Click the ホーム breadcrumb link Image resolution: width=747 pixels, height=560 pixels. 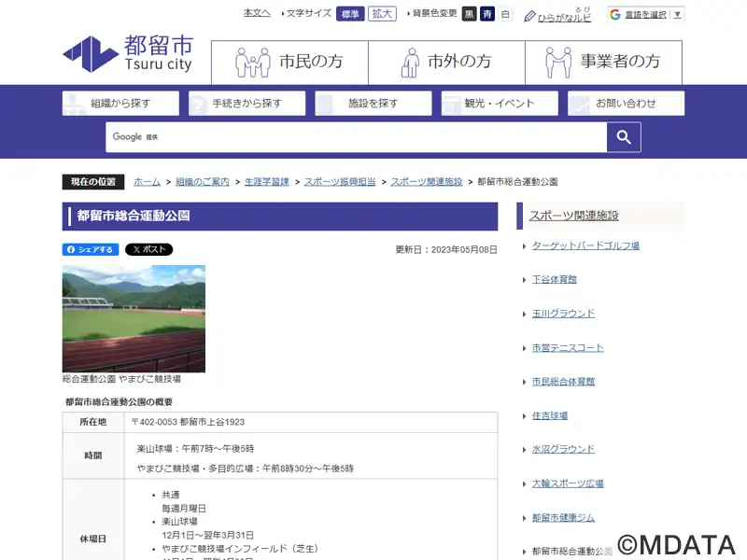147,182
